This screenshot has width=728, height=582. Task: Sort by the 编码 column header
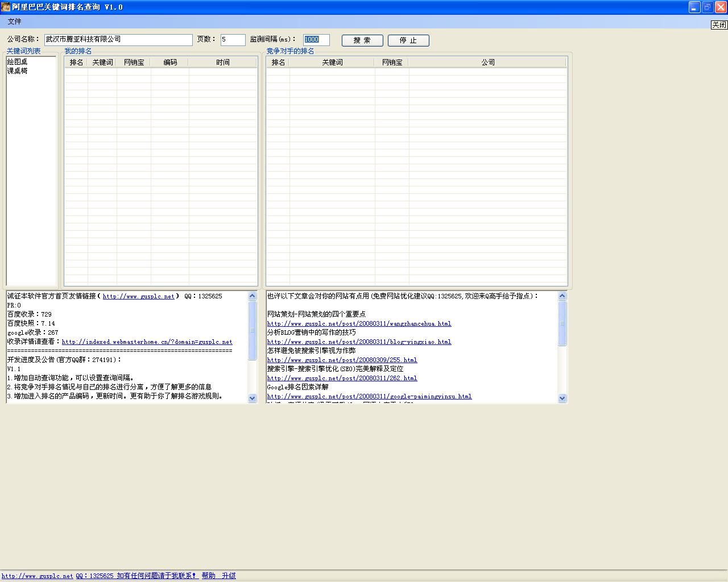coord(170,63)
